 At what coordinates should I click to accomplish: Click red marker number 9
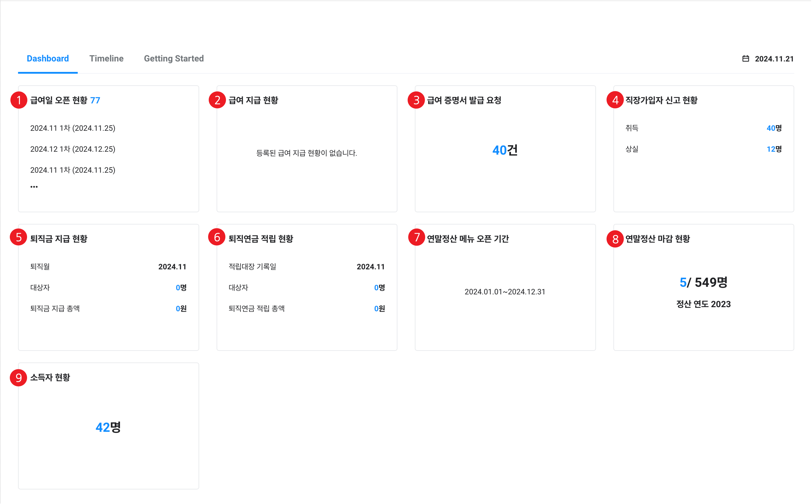coord(19,378)
